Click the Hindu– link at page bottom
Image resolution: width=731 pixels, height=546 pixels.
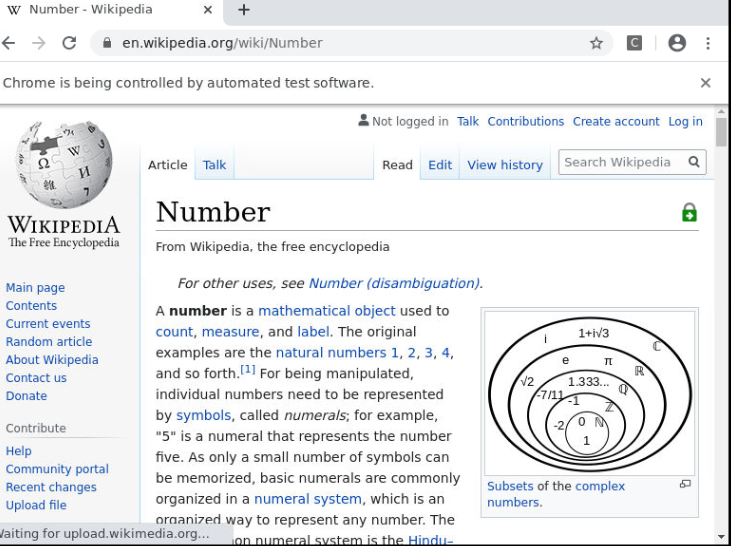coord(430,540)
